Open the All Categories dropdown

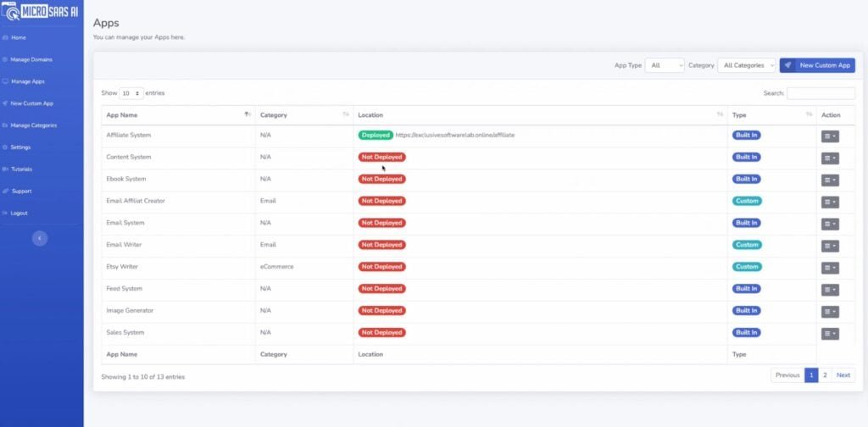[746, 65]
